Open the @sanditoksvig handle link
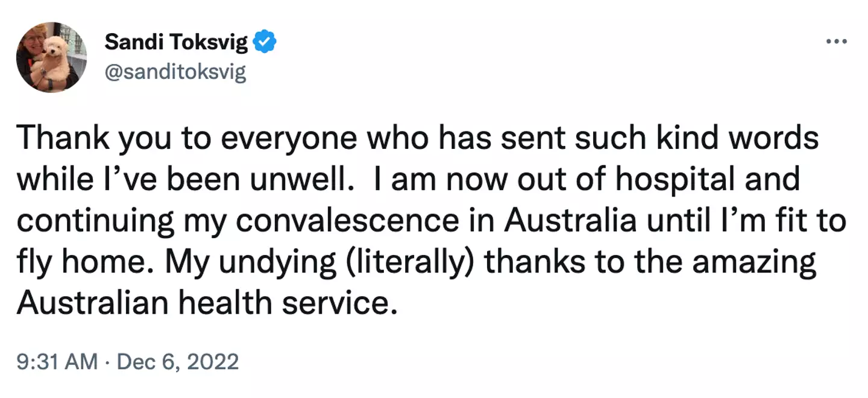Viewport: 868px width, 398px height. 175,72
